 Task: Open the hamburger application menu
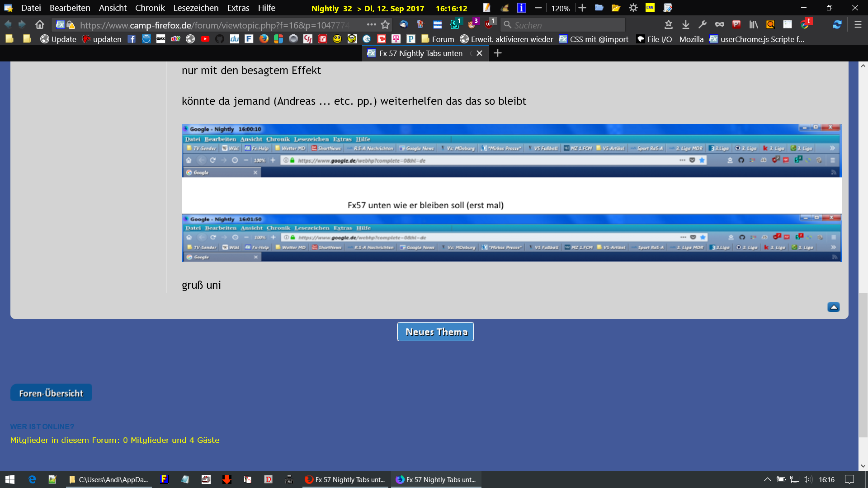pyautogui.click(x=858, y=25)
